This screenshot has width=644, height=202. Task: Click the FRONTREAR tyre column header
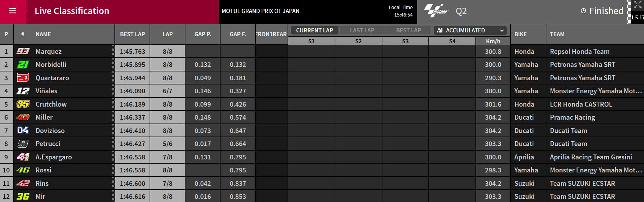point(271,34)
